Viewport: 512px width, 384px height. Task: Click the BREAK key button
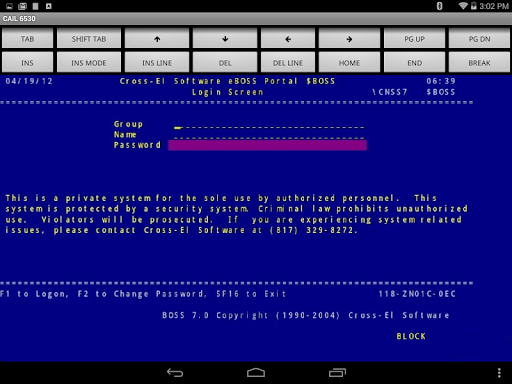pyautogui.click(x=479, y=63)
